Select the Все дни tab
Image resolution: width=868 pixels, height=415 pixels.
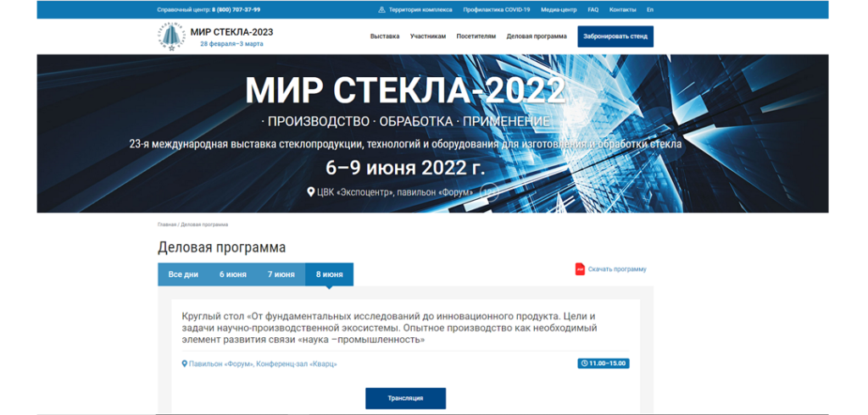coord(183,274)
